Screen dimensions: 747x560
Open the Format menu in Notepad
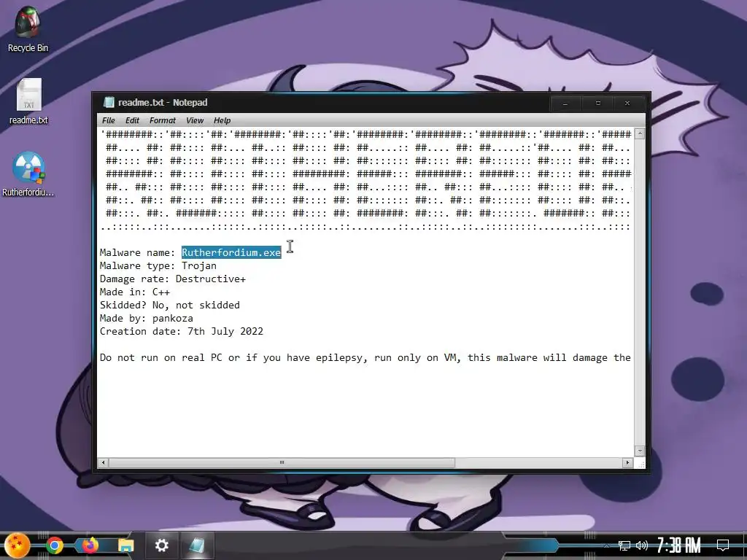pos(163,120)
